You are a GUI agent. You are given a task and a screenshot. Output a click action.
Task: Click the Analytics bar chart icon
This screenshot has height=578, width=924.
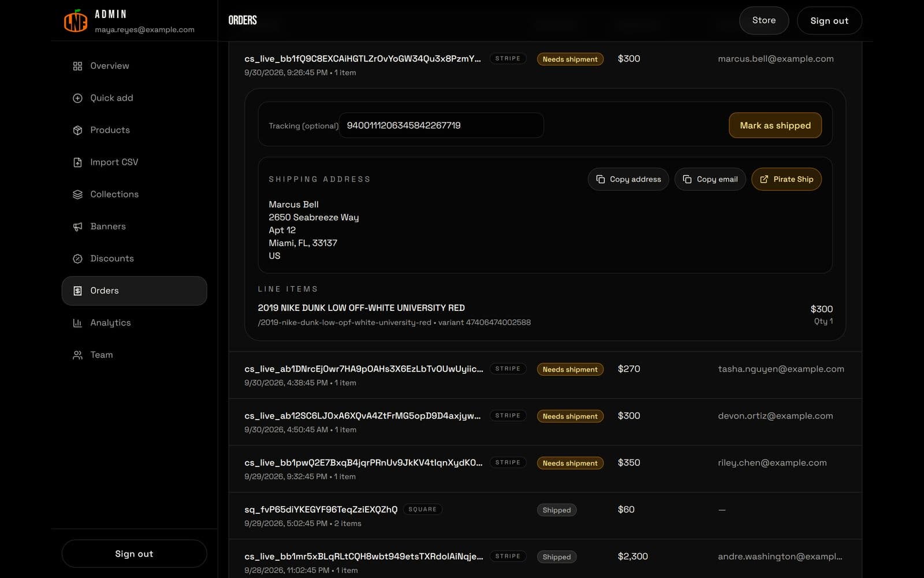pyautogui.click(x=77, y=323)
